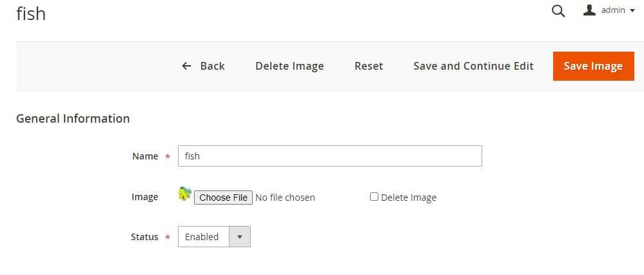Viewport: 644px width, 275px height.
Task: Click the search magnifier icon
Action: tap(558, 10)
